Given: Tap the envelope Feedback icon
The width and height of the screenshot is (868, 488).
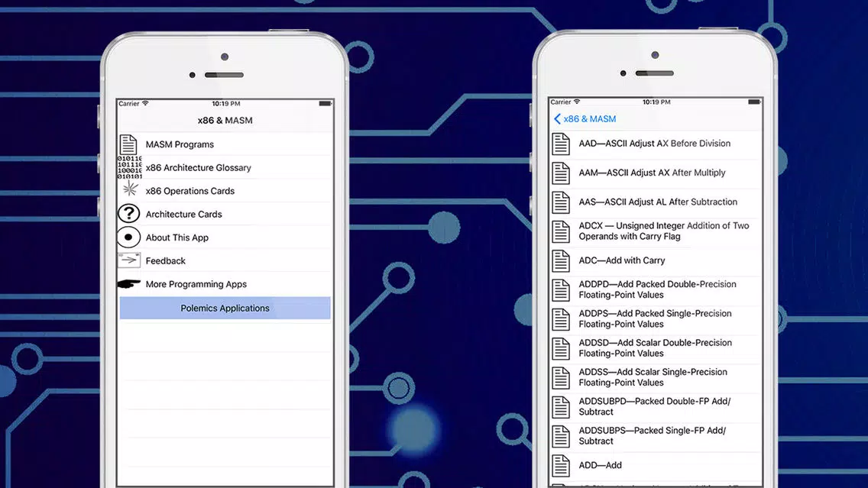Looking at the screenshot, I should coord(129,260).
